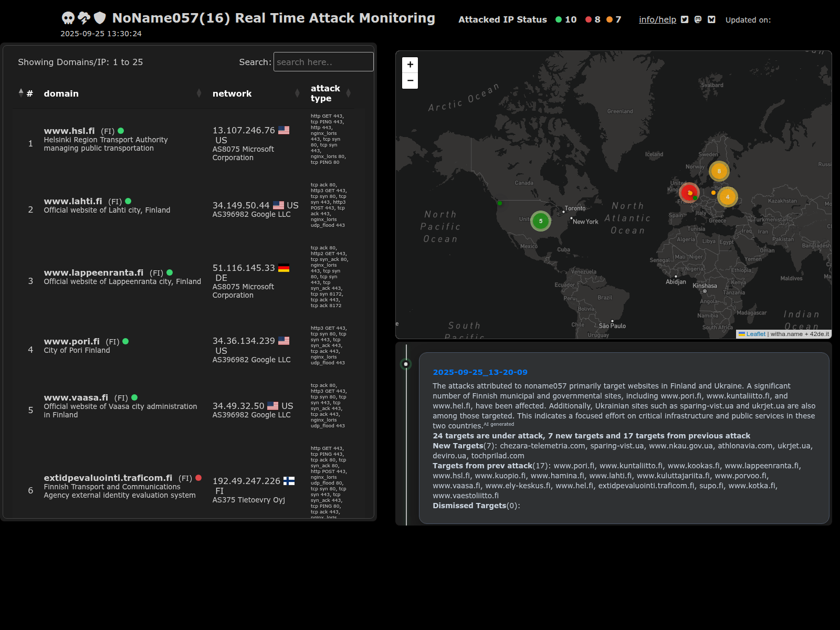Screen dimensions: 840x630
Task: Sort the table by # column
Action: 21,93
